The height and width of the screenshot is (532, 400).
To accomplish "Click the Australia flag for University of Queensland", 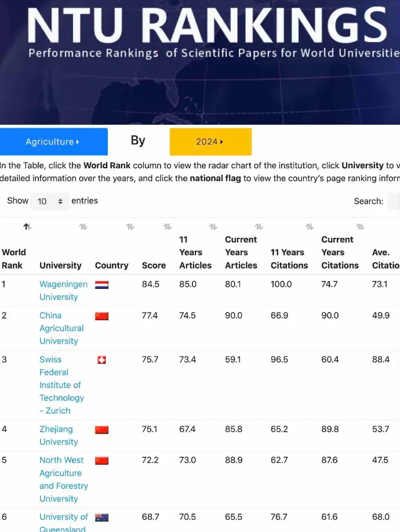I will pyautogui.click(x=101, y=517).
